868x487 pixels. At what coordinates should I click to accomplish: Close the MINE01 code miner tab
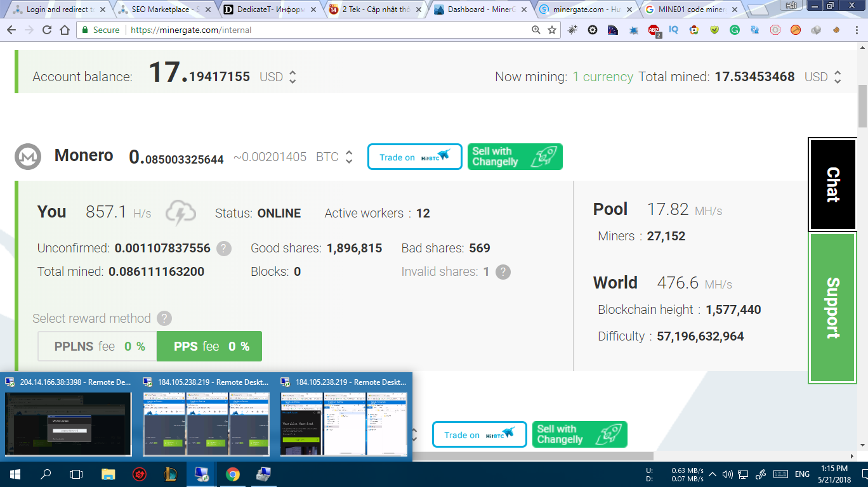tap(735, 10)
